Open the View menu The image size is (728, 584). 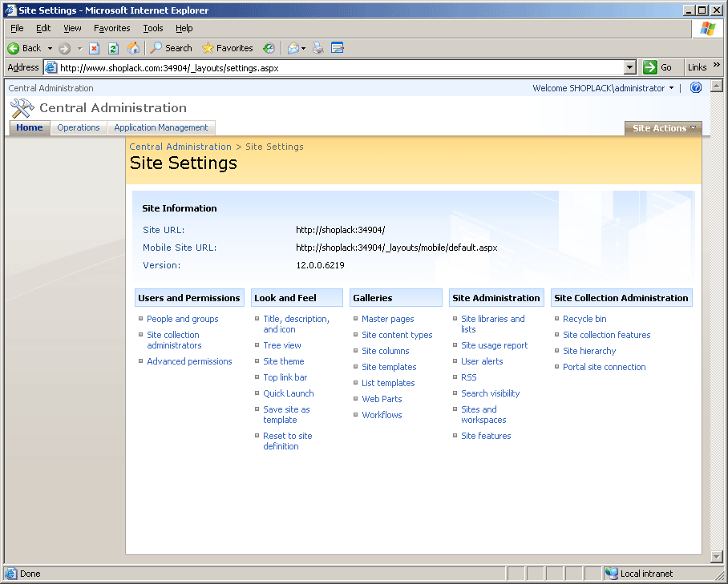pos(72,28)
